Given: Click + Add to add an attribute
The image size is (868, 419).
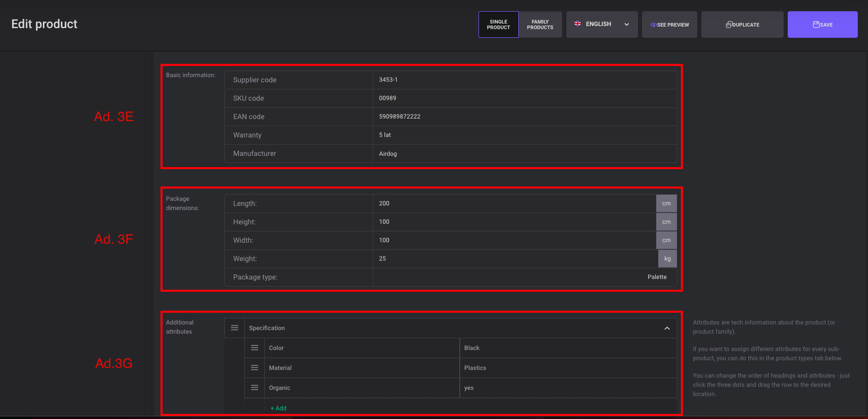Looking at the screenshot, I should coord(279,408).
